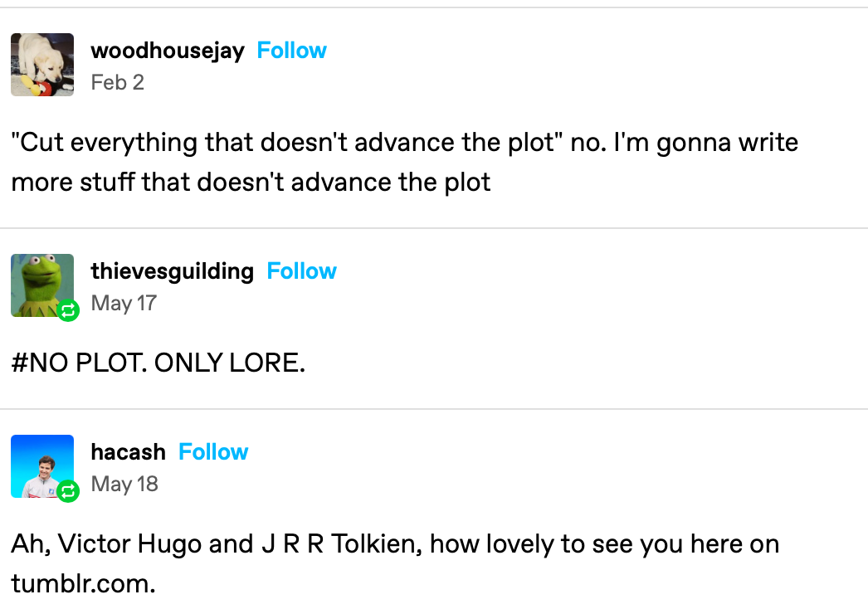
Task: Follow hacash
Action: click(213, 452)
